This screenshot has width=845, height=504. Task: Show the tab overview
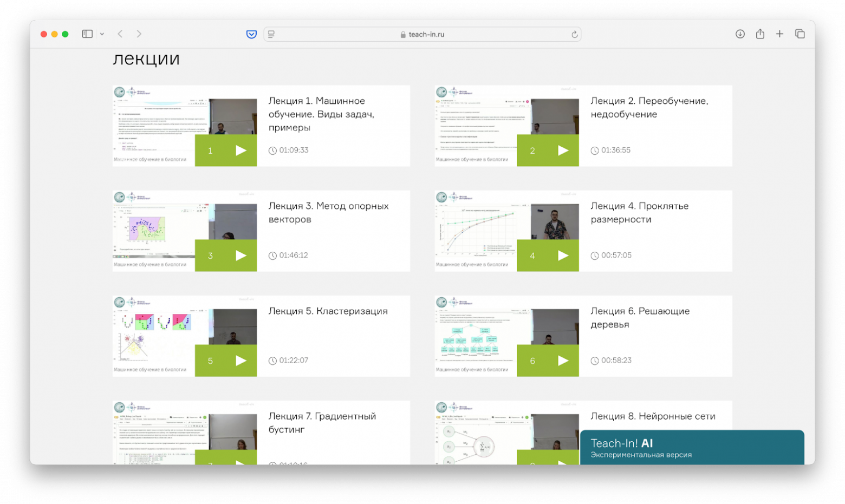click(x=799, y=34)
